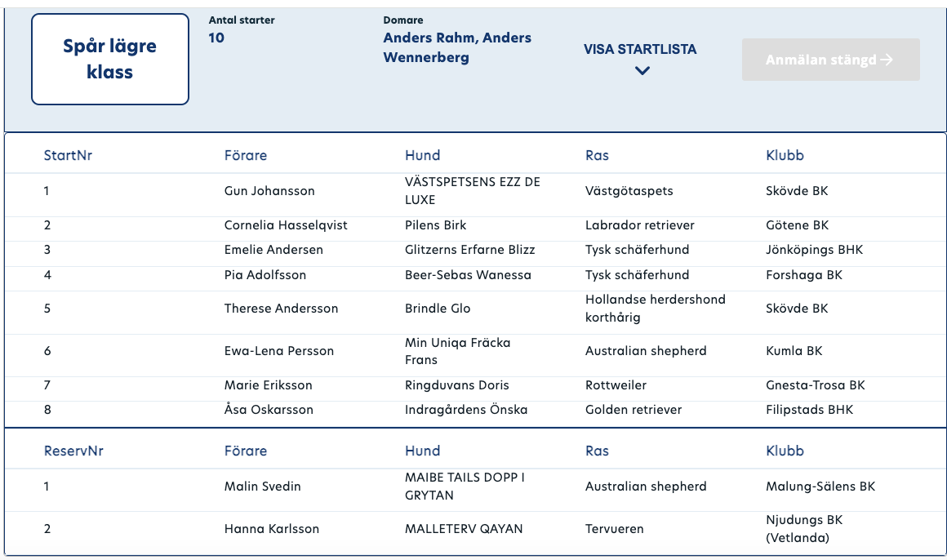
Task: Click the VISA STARTLISTA label
Action: click(x=639, y=50)
